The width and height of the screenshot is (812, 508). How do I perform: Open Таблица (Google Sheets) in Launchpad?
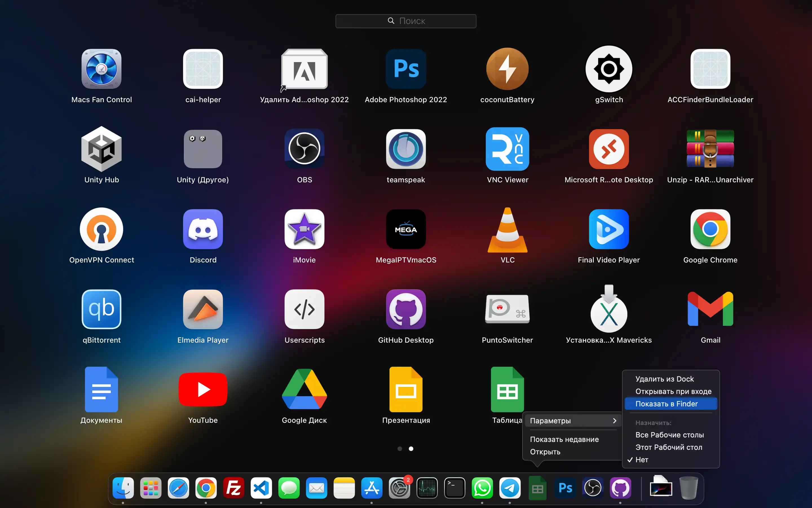tap(507, 389)
